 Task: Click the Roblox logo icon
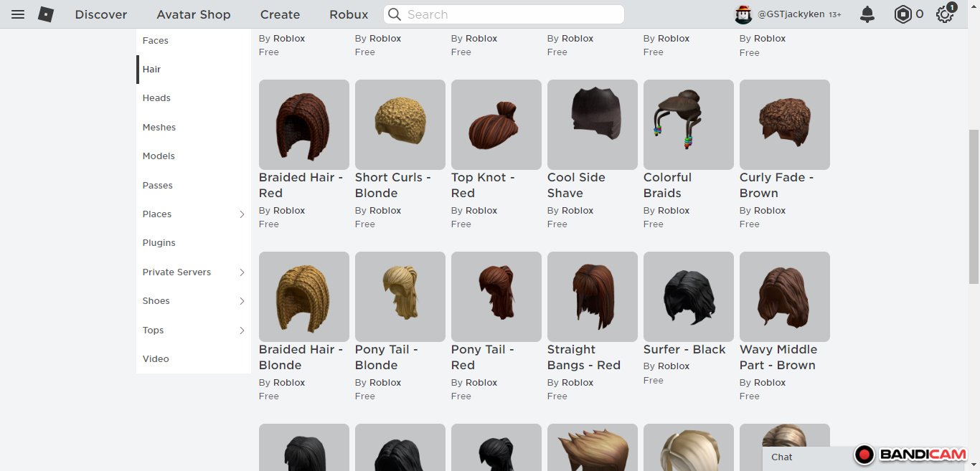tap(46, 14)
